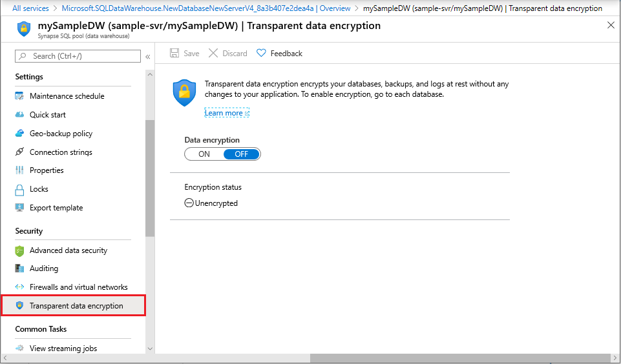The image size is (621, 364).
Task: Click the Unencrypted status text
Action: 216,203
